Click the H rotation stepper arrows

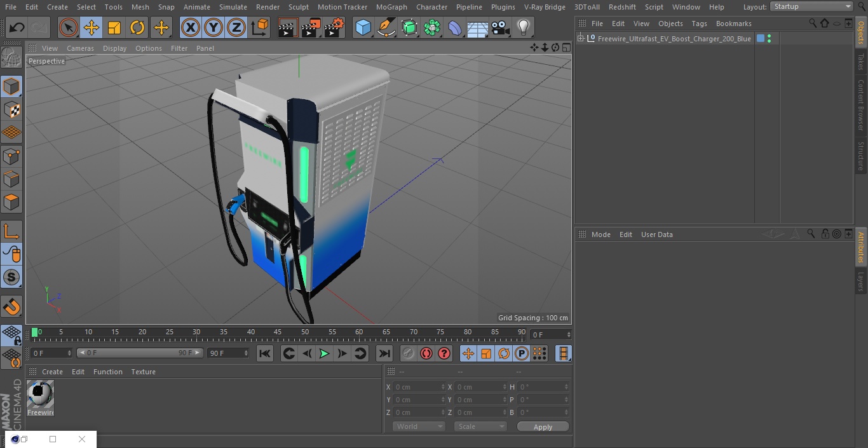567,387
